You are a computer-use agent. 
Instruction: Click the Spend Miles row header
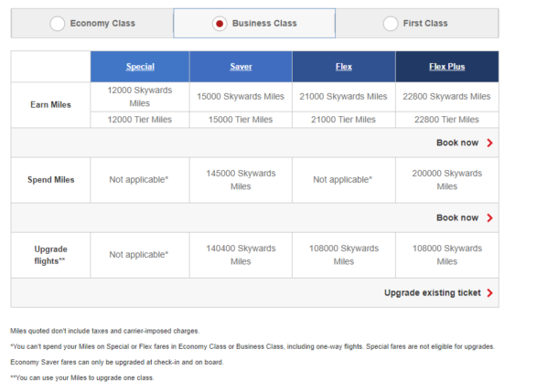coord(50,180)
